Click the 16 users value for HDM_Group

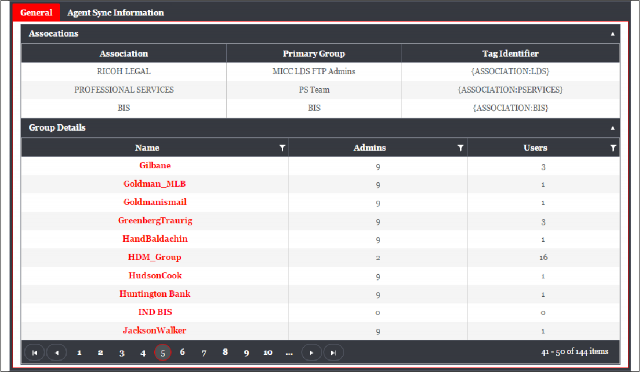[x=543, y=257]
